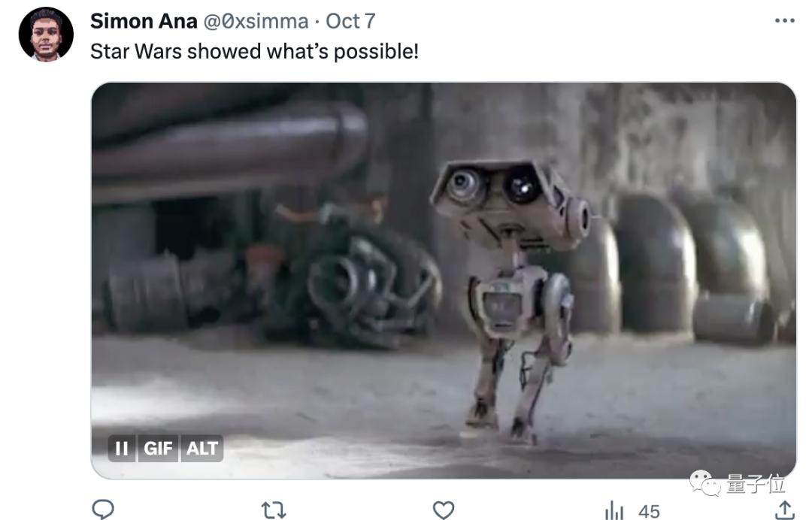Click the tweet text about Star Wars

(x=254, y=51)
